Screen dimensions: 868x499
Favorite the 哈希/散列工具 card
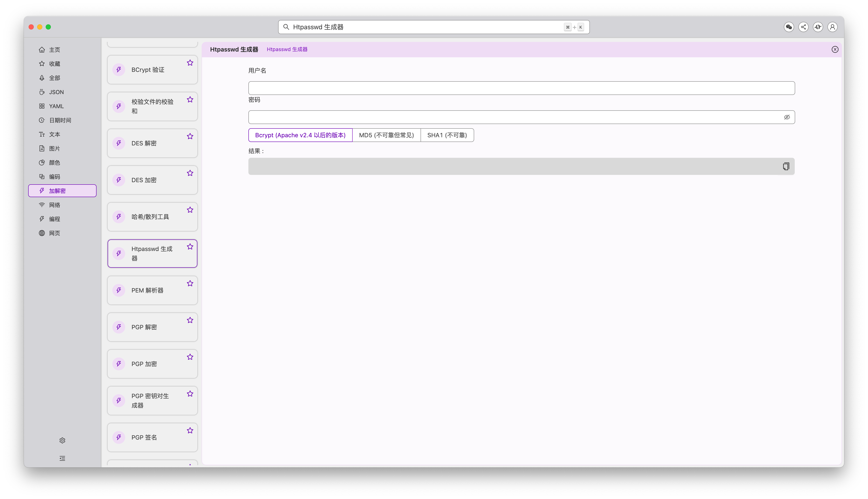(x=190, y=210)
